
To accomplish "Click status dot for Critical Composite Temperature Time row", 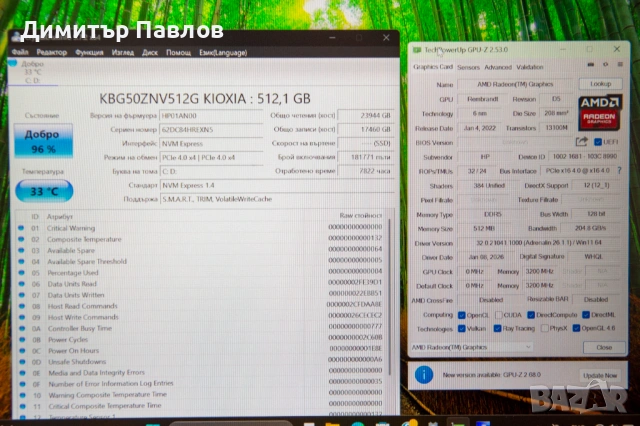I will pyautogui.click(x=22, y=406).
